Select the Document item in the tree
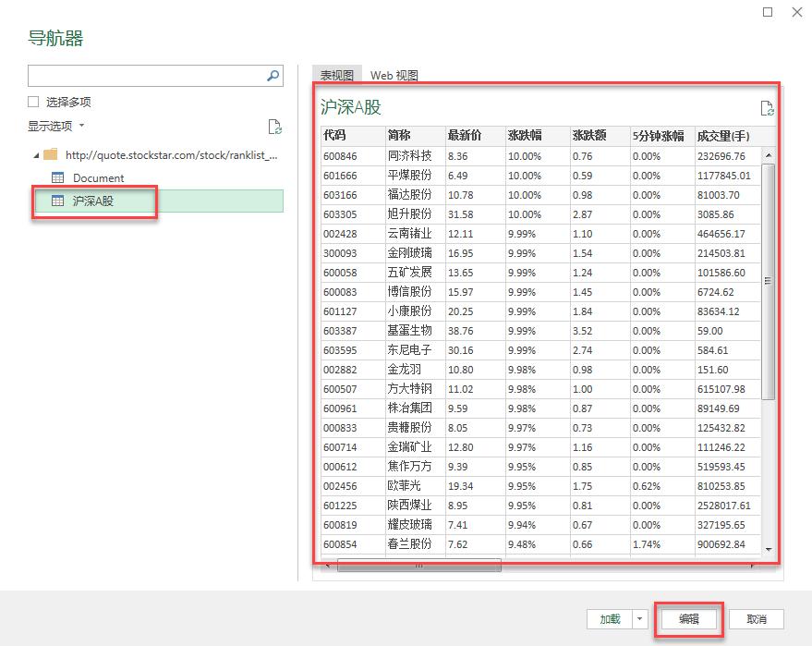The image size is (812, 646). (x=100, y=177)
